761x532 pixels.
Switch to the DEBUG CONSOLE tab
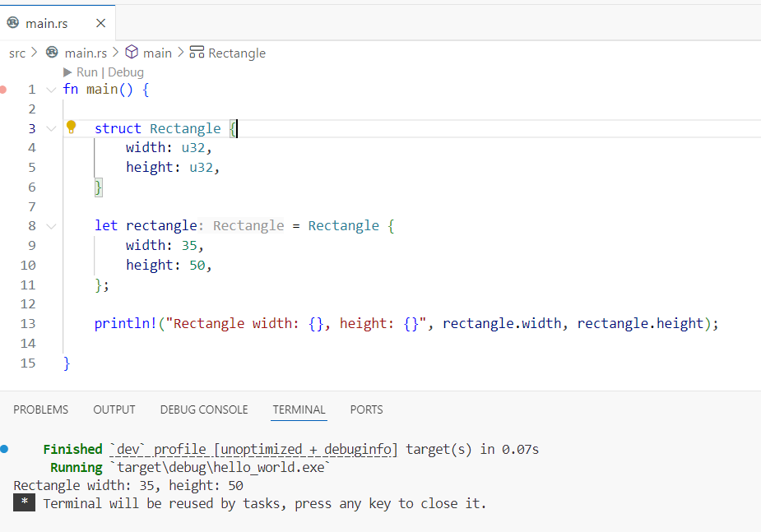[x=204, y=409]
